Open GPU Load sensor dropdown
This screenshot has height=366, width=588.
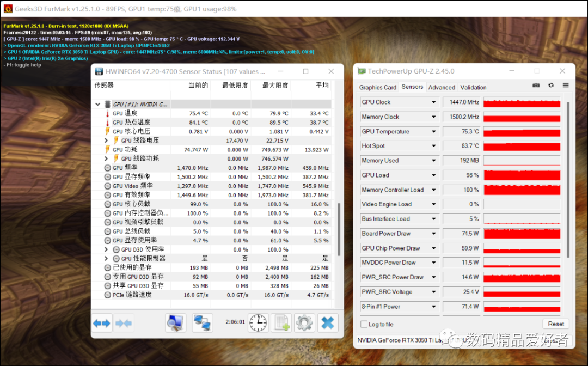[x=434, y=175]
